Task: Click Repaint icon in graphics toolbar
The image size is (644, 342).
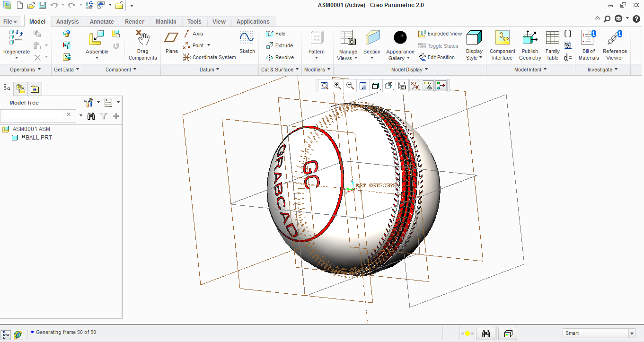Action: click(363, 86)
